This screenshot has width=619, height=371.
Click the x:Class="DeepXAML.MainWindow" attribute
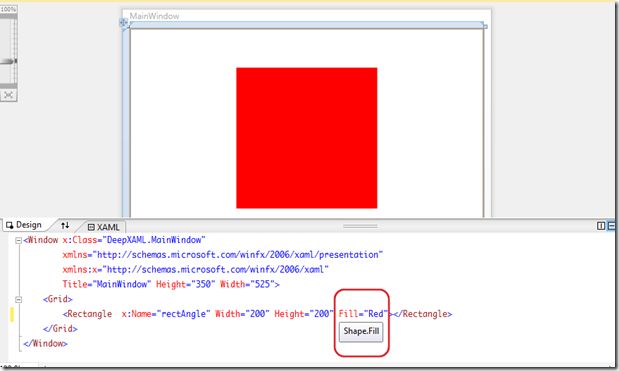point(134,240)
